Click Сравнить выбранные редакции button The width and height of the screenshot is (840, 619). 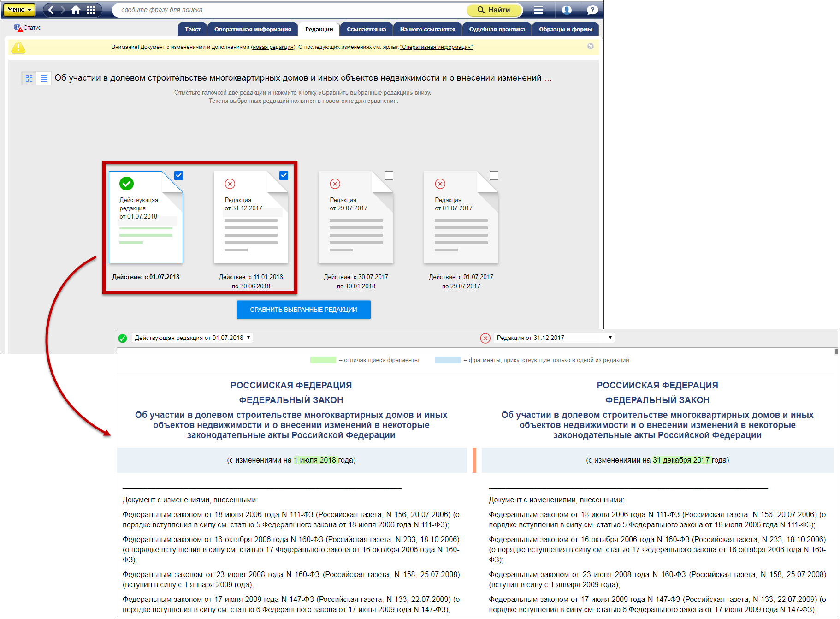[x=303, y=309]
